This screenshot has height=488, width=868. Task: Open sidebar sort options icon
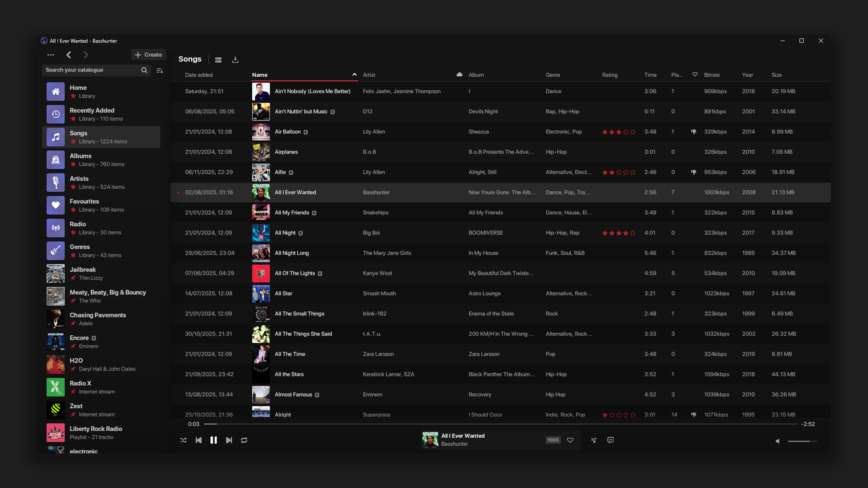(x=160, y=70)
